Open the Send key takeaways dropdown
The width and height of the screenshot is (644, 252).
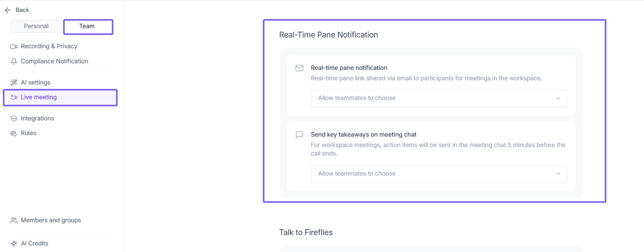(x=438, y=174)
